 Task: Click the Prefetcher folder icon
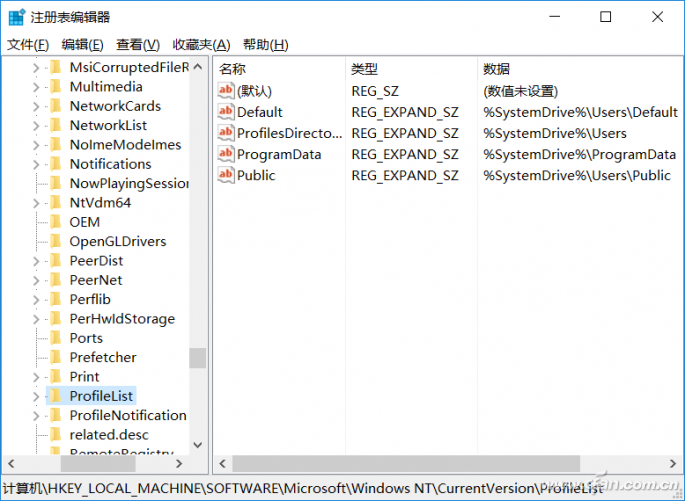(56, 357)
